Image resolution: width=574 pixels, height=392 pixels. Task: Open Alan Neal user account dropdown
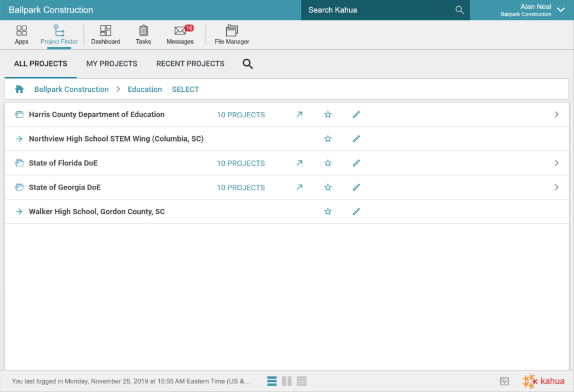(561, 10)
